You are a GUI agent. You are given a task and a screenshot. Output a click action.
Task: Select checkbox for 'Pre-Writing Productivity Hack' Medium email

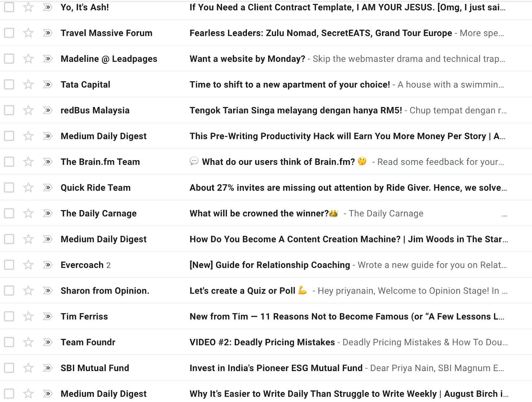(9, 136)
